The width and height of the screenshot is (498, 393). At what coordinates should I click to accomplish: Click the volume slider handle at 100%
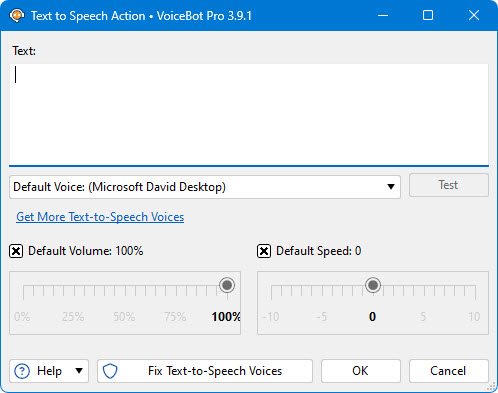(227, 285)
